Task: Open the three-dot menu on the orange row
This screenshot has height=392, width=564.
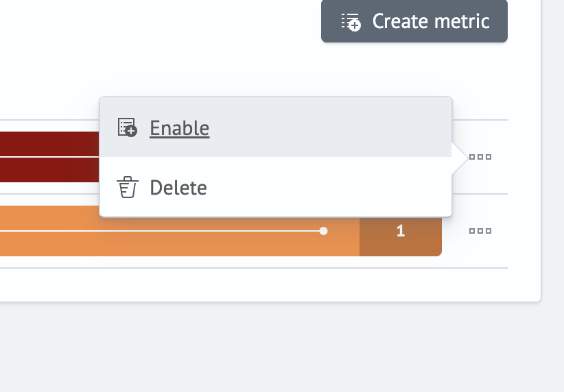Action: click(480, 231)
